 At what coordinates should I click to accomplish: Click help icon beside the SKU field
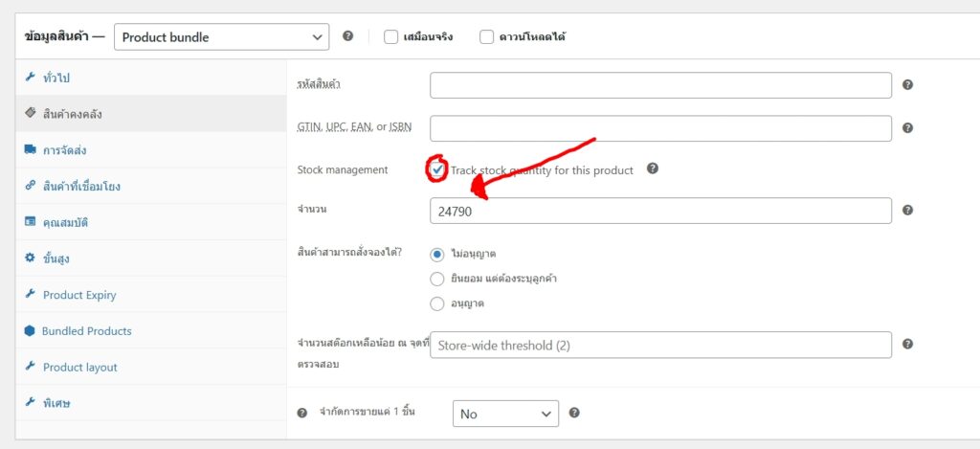click(907, 85)
